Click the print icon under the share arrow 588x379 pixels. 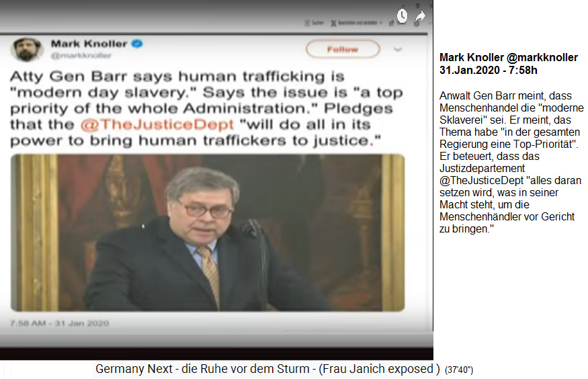(417, 24)
